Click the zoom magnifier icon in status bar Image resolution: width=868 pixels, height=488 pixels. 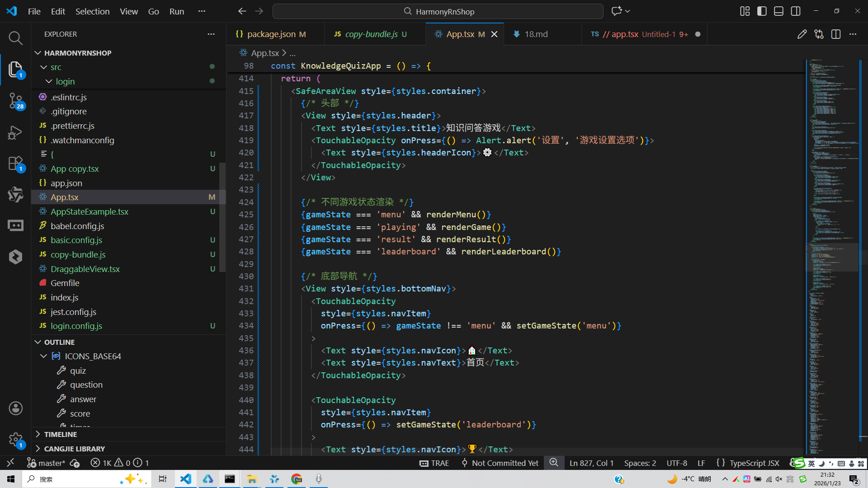coord(554,463)
